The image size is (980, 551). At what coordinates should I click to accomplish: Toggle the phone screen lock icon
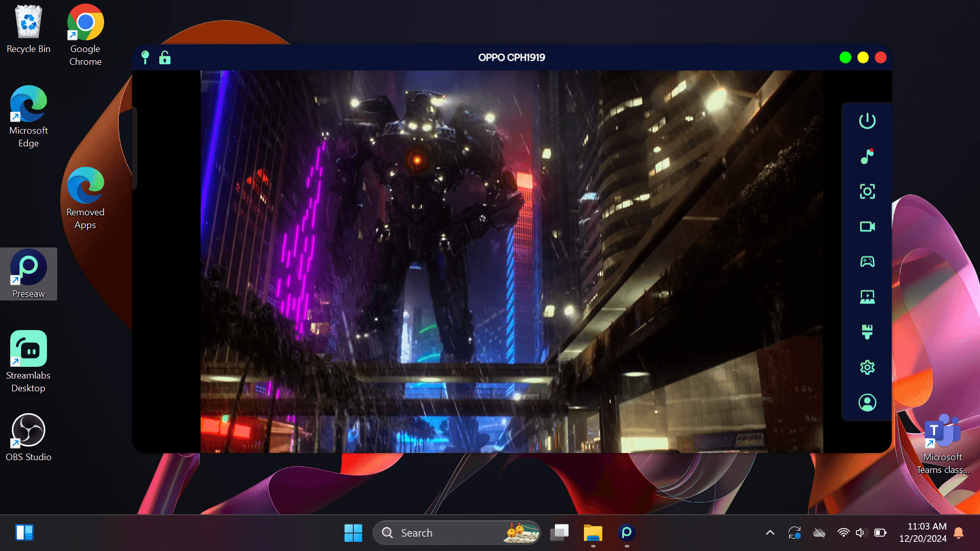tap(164, 58)
